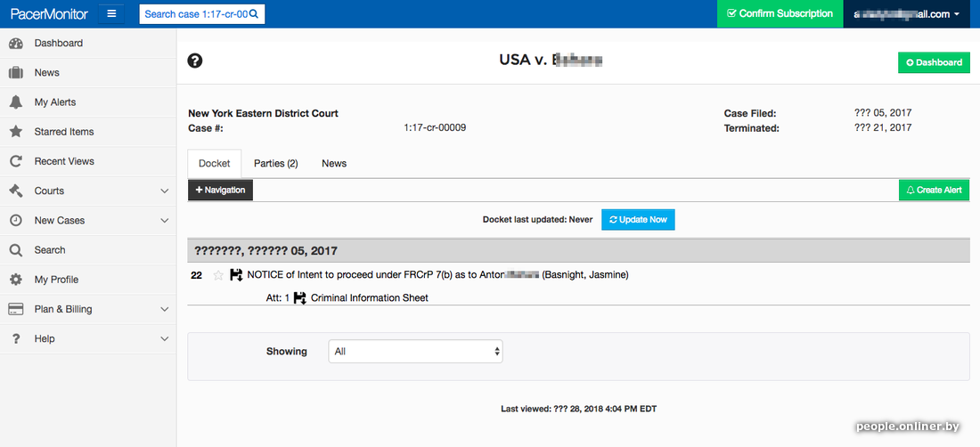Expand the Courts submenu chevron
The height and width of the screenshot is (447, 980).
click(x=165, y=191)
